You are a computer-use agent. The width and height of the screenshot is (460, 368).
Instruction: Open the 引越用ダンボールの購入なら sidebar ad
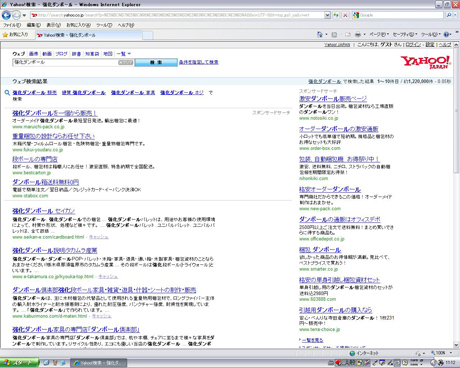pyautogui.click(x=336, y=310)
